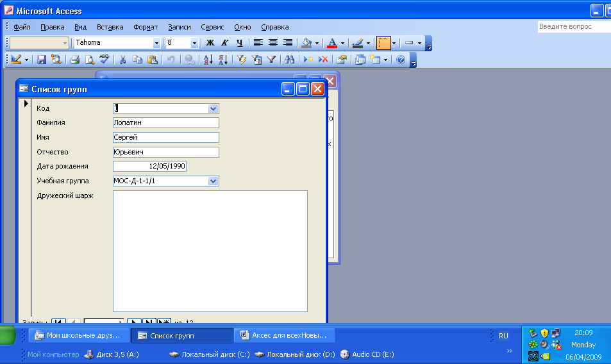The image size is (611, 364).
Task: Click the Список групп taskbar button
Action: coord(181,336)
